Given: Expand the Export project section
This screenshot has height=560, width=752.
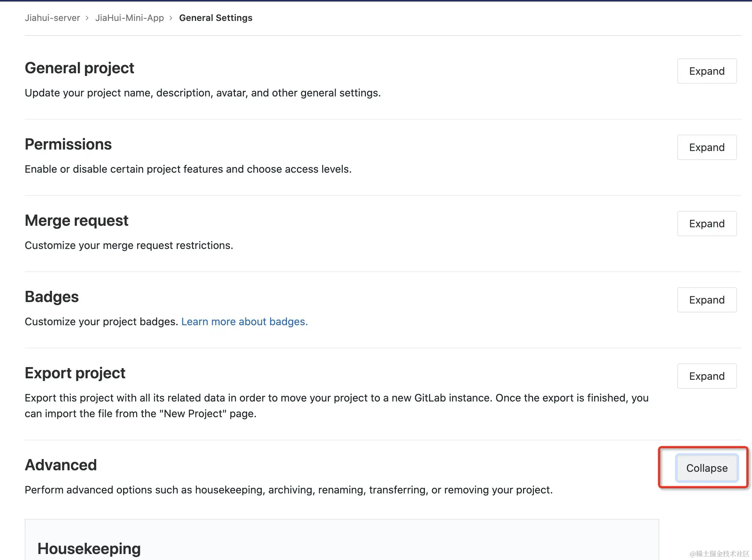Looking at the screenshot, I should (x=707, y=376).
